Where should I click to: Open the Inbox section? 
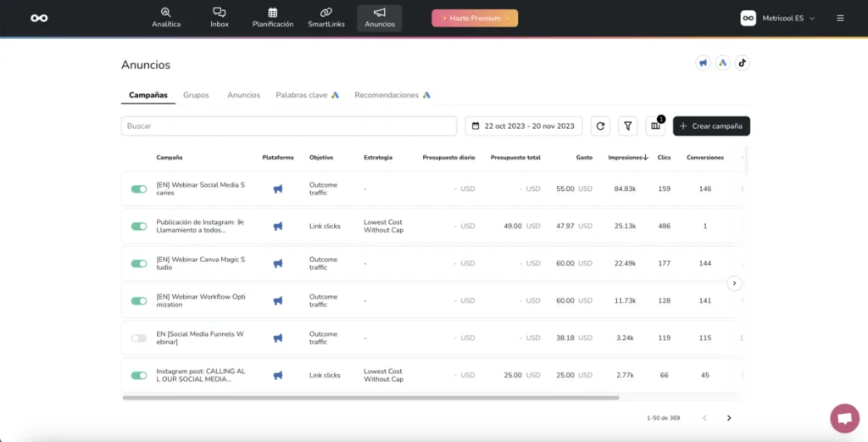[220, 19]
